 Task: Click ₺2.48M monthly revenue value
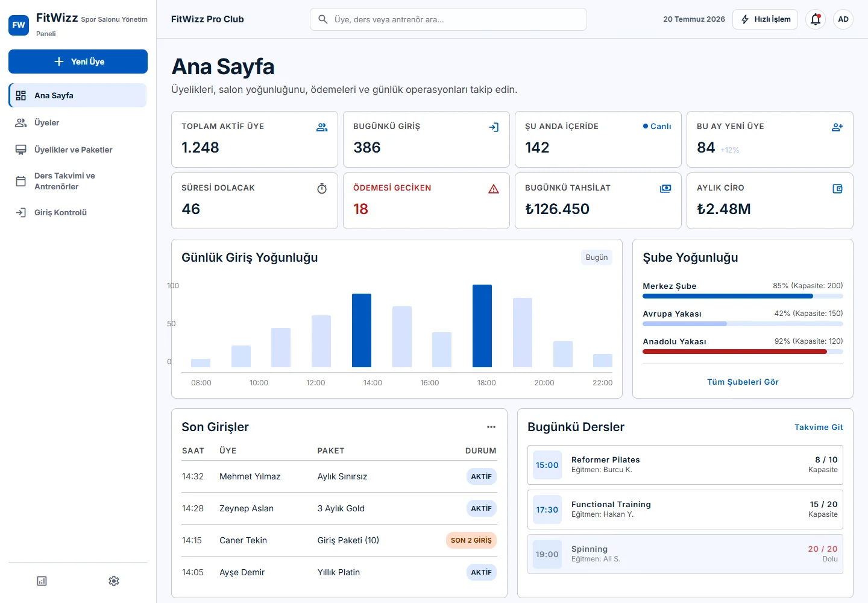coord(724,209)
